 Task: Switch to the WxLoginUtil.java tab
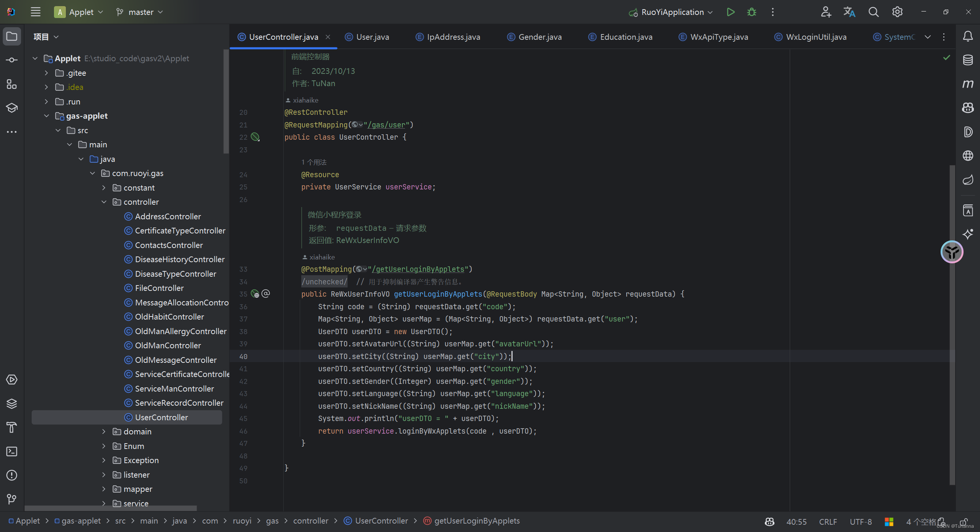(816, 37)
